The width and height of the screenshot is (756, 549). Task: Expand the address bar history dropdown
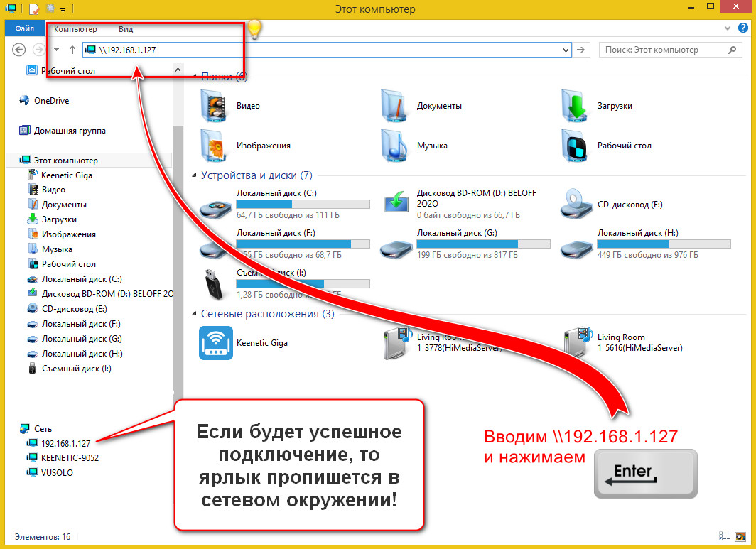[566, 50]
